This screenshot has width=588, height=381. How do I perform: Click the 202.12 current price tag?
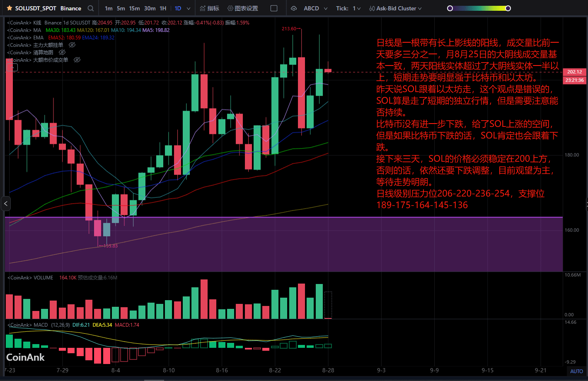pyautogui.click(x=574, y=72)
